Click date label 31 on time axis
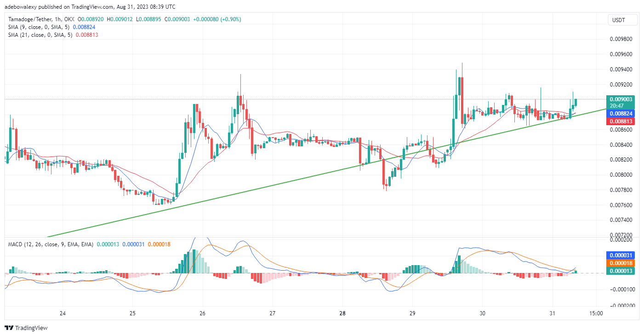 [x=552, y=314]
